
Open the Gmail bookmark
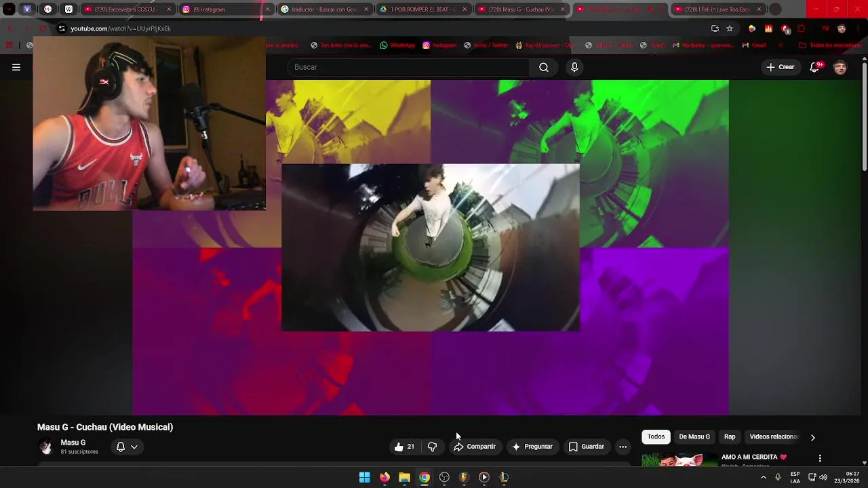(754, 45)
